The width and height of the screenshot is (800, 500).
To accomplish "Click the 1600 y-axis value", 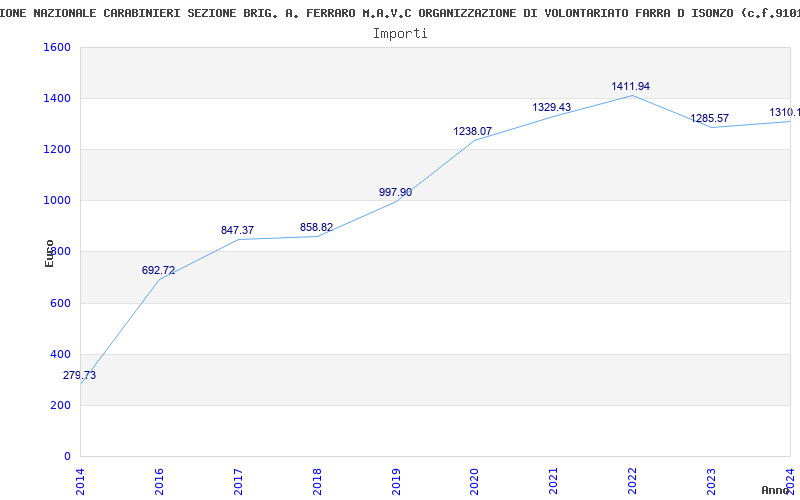I will click(57, 47).
